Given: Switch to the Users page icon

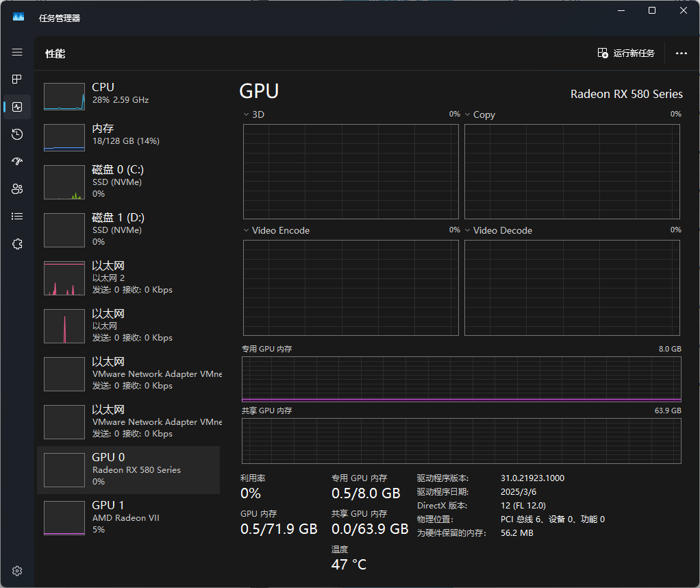Looking at the screenshot, I should (17, 189).
